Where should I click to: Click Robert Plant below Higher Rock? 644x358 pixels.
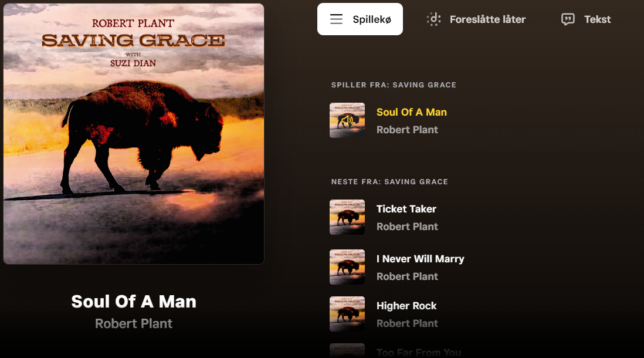[407, 323]
